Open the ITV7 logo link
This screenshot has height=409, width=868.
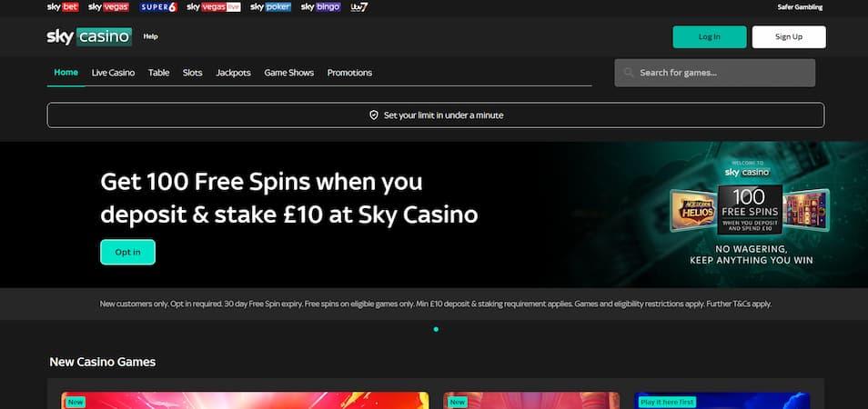359,7
